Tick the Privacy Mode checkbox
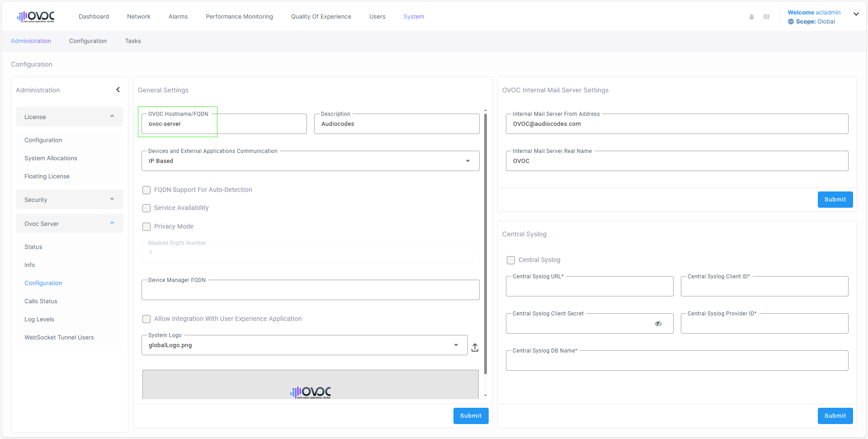This screenshot has width=868, height=439. (146, 227)
